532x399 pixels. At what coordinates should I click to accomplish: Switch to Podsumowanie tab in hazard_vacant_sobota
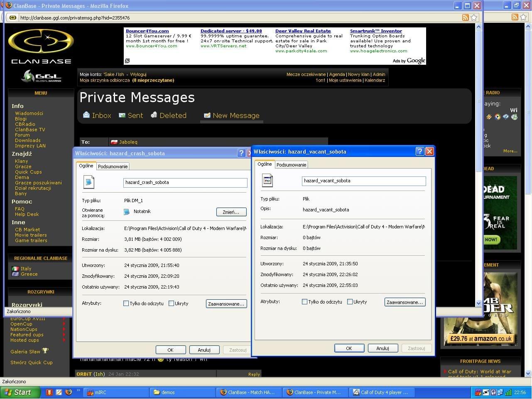point(292,165)
